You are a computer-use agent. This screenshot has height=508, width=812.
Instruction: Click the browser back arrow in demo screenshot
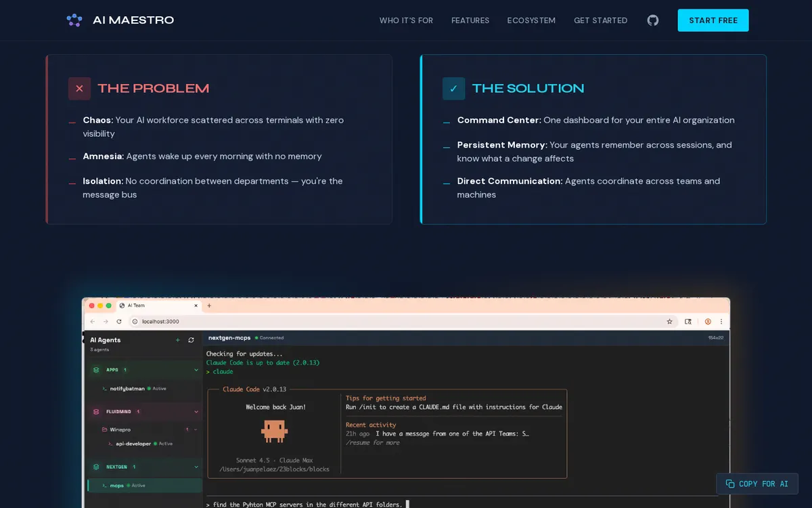pos(93,322)
